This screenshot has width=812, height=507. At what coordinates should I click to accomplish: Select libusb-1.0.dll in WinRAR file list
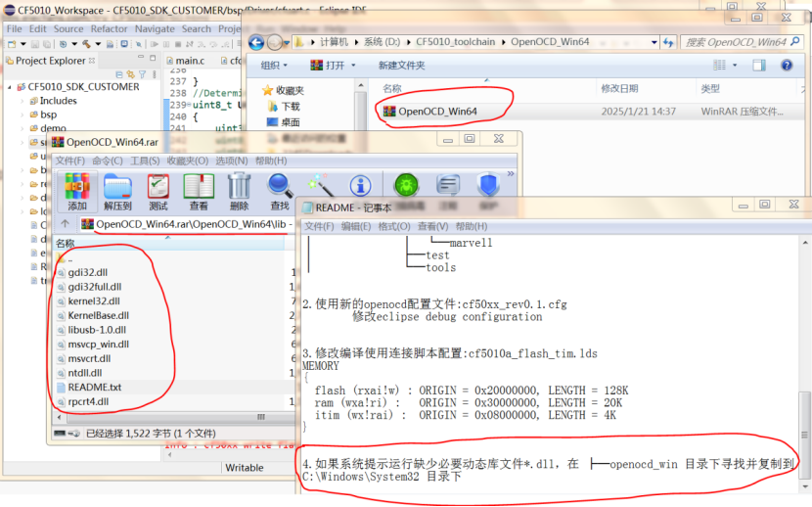[91, 330]
